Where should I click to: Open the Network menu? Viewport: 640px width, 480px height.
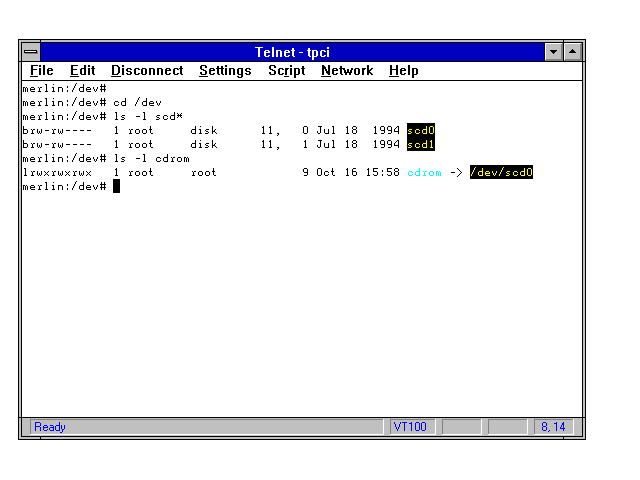pyautogui.click(x=346, y=71)
